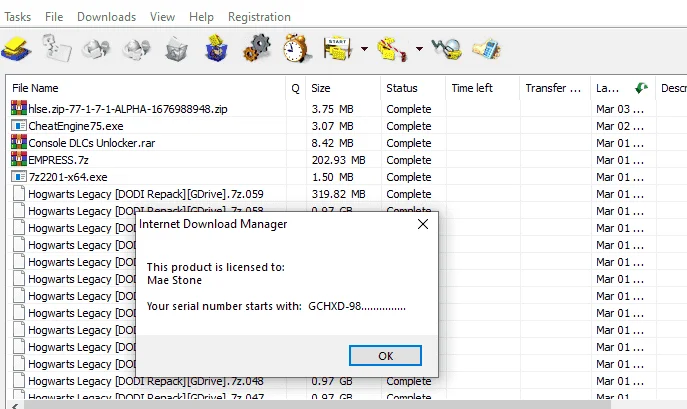Click the Last try column header with green arrow

[623, 88]
